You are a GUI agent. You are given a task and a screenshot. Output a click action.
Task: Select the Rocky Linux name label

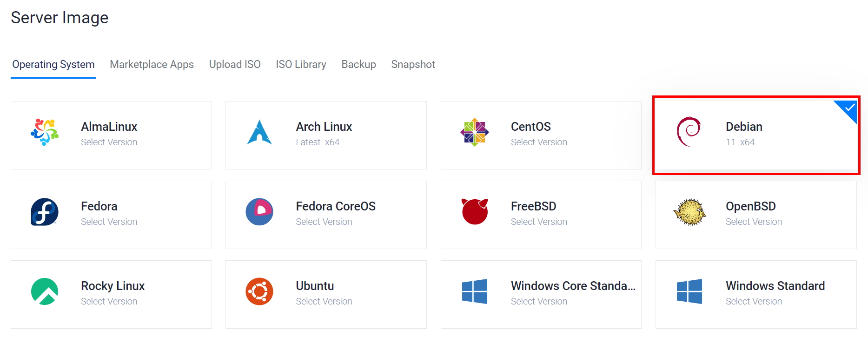tap(113, 286)
